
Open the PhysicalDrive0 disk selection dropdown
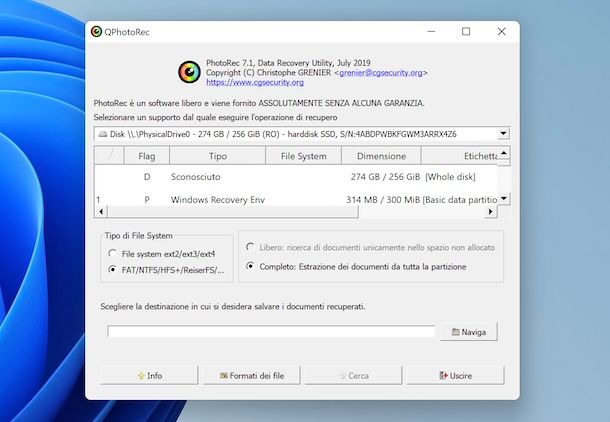503,133
